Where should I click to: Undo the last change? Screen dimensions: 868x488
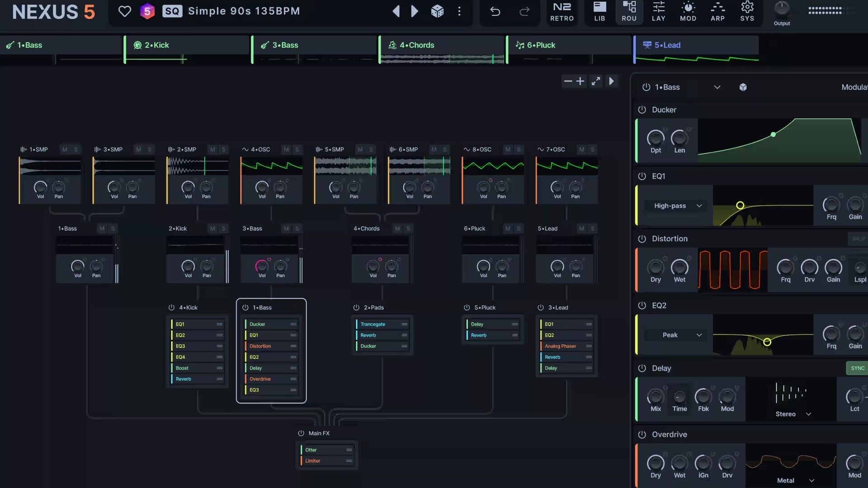pyautogui.click(x=495, y=11)
